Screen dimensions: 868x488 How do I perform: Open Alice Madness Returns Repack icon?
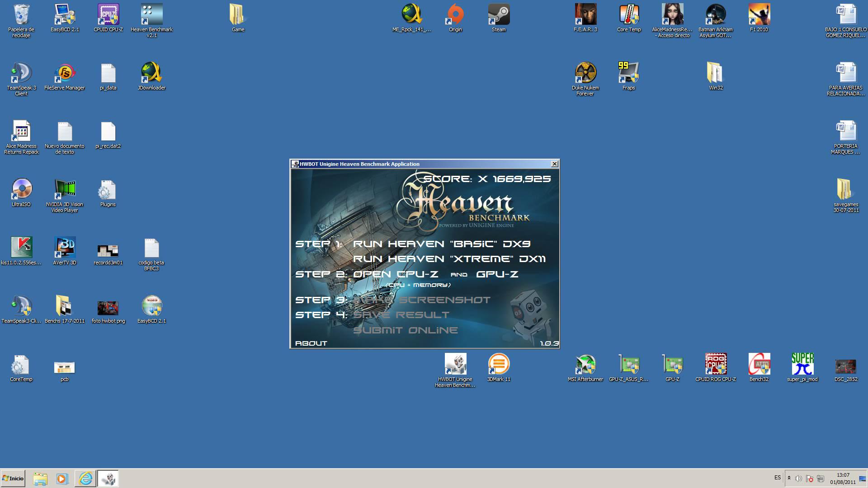pos(21,137)
